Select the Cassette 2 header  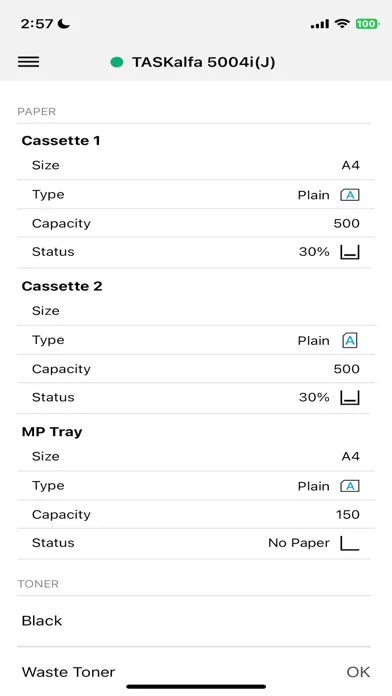coord(62,286)
